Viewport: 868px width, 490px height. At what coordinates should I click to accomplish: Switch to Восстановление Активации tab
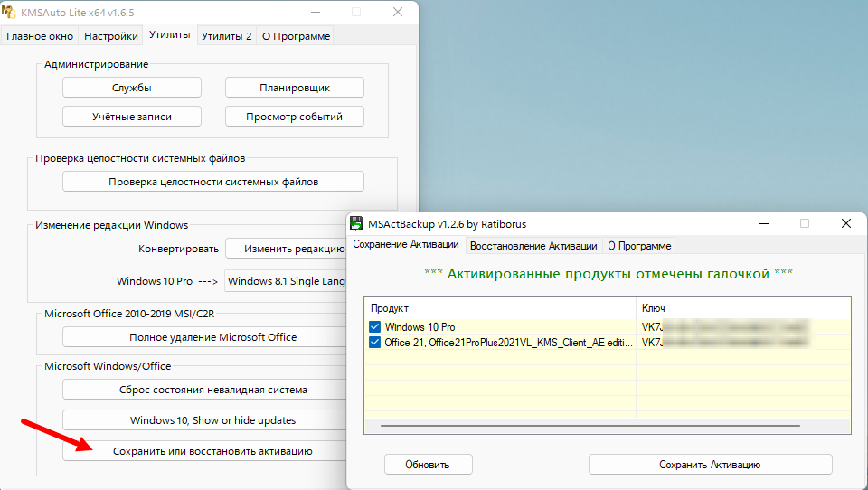pos(533,246)
